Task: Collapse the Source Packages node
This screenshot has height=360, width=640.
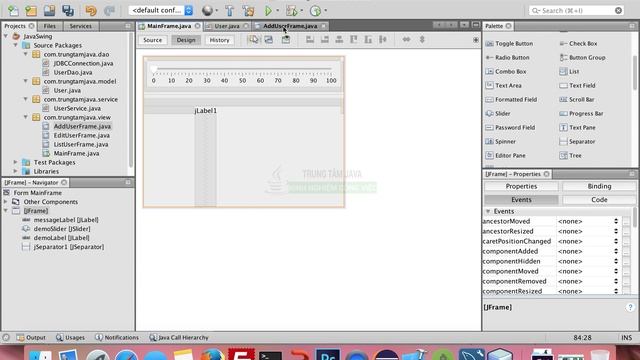Action: [x=16, y=45]
